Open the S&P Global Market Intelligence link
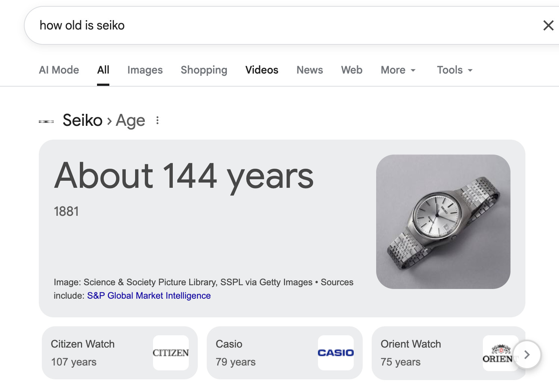Screen dimensions: 559x392 click(x=149, y=296)
